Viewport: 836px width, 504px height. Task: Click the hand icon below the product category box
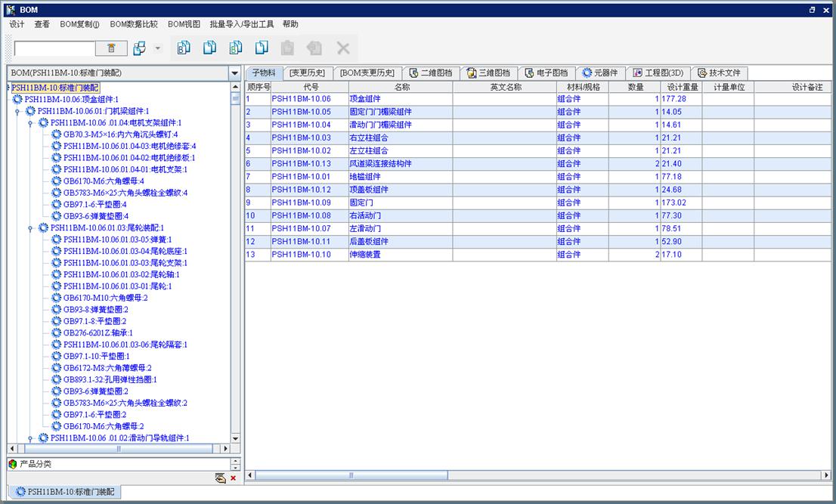point(220,478)
